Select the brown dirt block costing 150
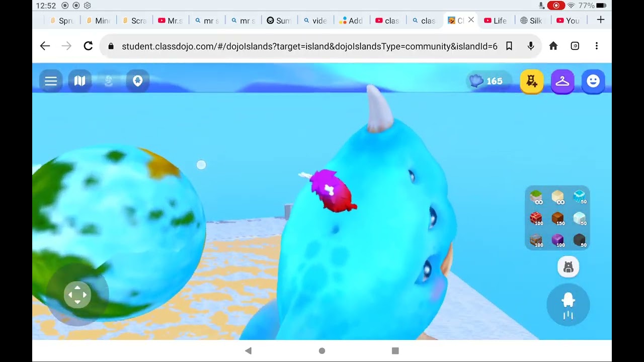644x362 pixels. point(558,219)
